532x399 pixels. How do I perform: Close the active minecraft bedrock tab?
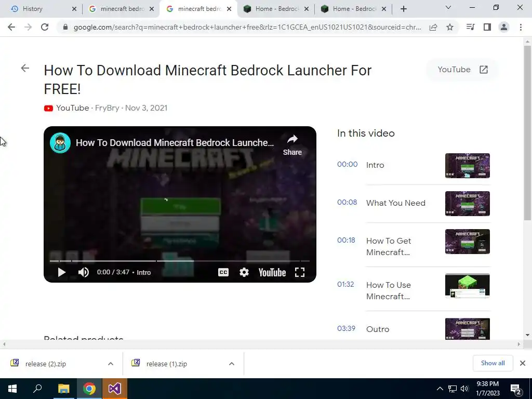pos(229,9)
